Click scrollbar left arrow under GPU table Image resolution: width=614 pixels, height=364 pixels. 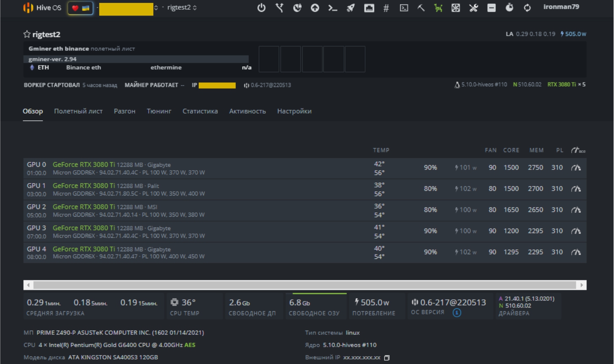[x=28, y=285]
